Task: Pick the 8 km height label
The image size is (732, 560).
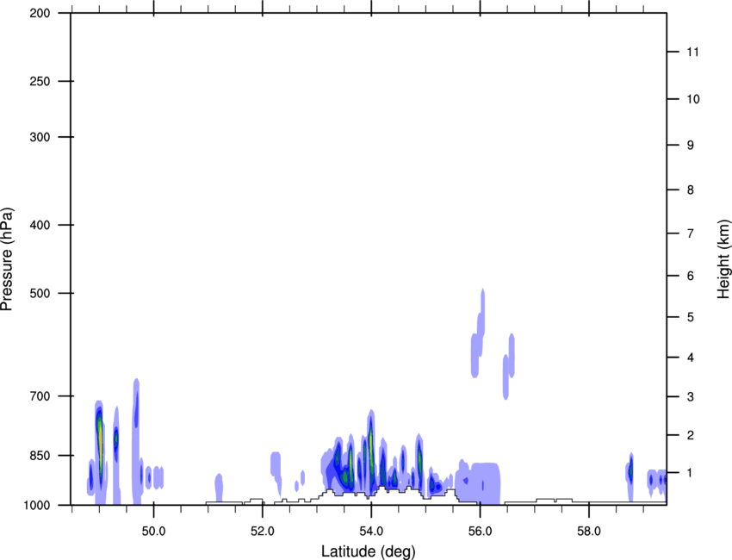Action: coord(690,190)
